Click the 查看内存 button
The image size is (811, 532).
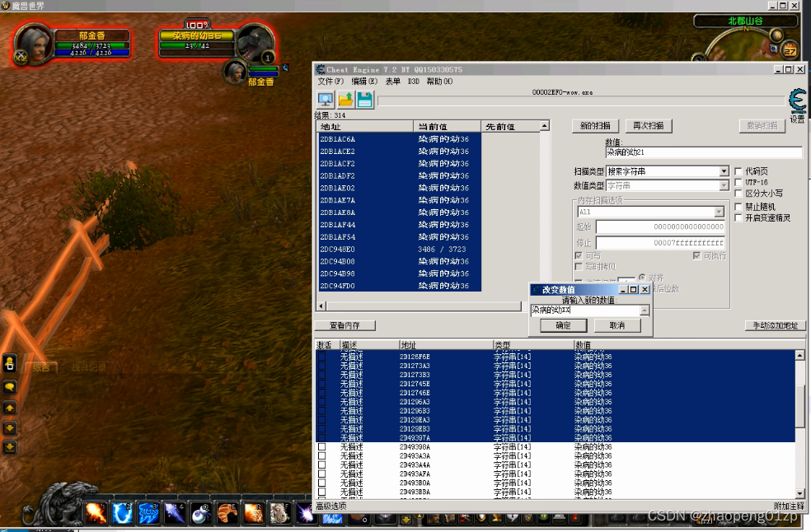345,325
